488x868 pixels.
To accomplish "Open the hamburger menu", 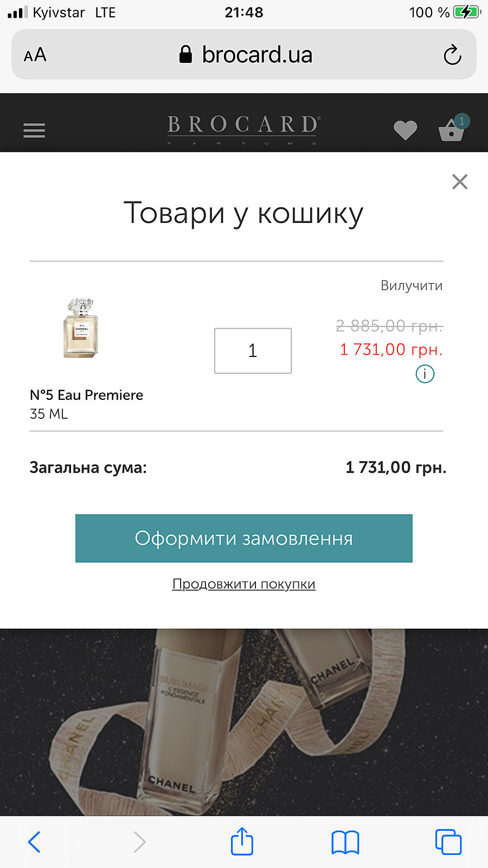I will pyautogui.click(x=34, y=130).
